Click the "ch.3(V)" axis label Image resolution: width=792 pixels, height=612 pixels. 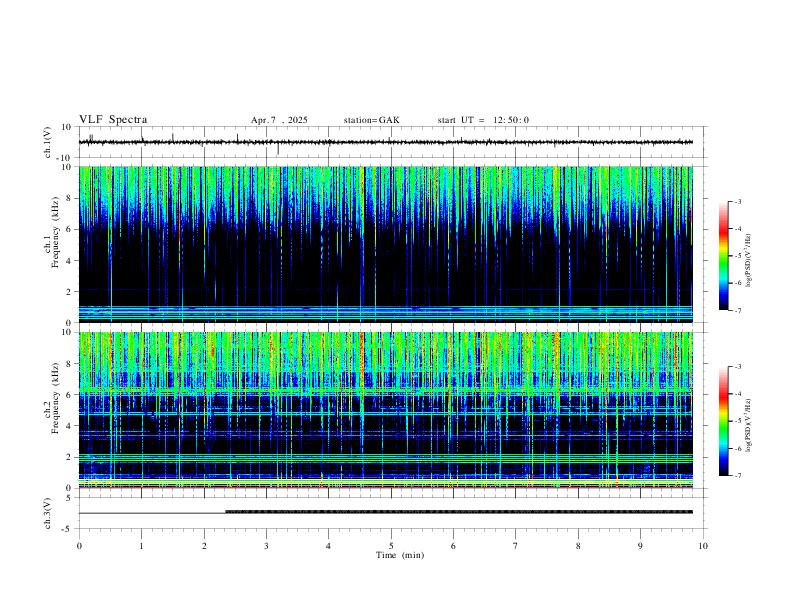(48, 514)
